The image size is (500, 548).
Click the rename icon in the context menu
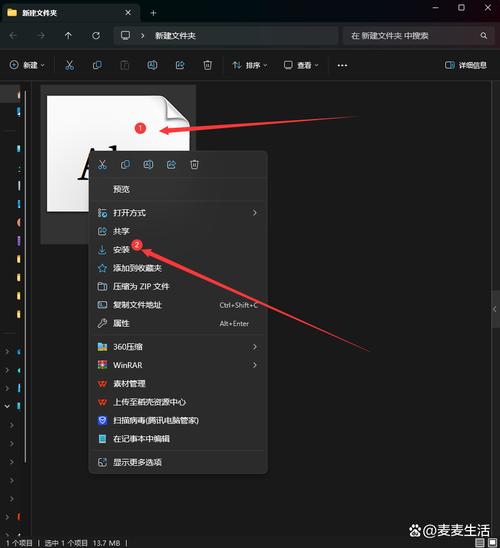pos(148,165)
